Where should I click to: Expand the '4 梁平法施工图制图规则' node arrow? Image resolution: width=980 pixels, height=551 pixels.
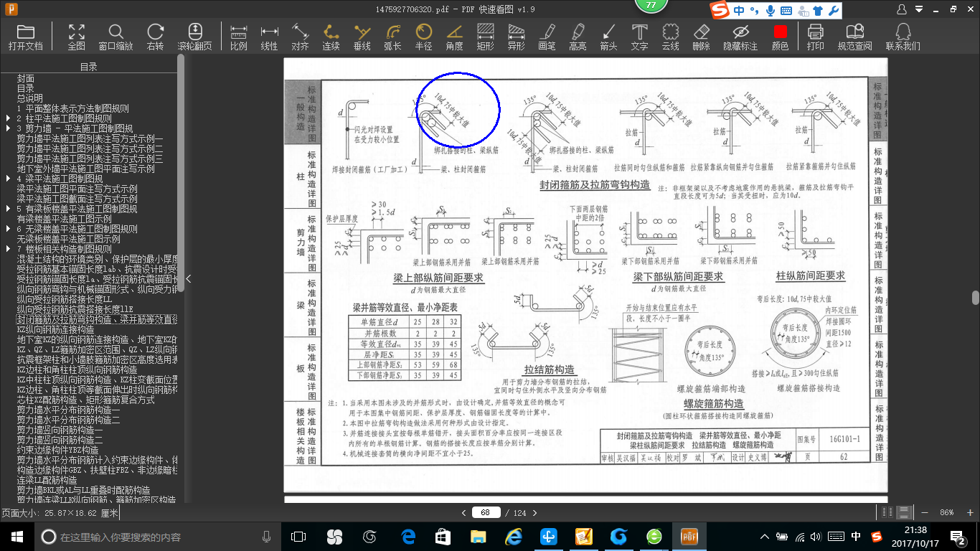[8, 179]
